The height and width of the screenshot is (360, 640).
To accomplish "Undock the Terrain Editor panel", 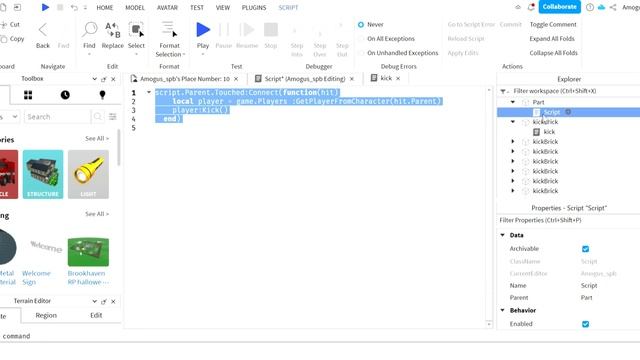I will coord(104,302).
